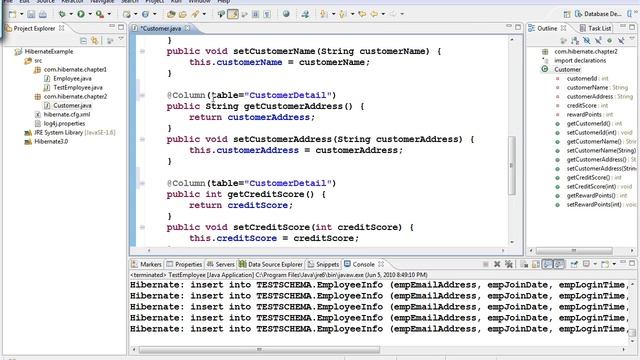Toggle Mark Occurrences in the toolbar
The image size is (640, 360).
(233, 14)
